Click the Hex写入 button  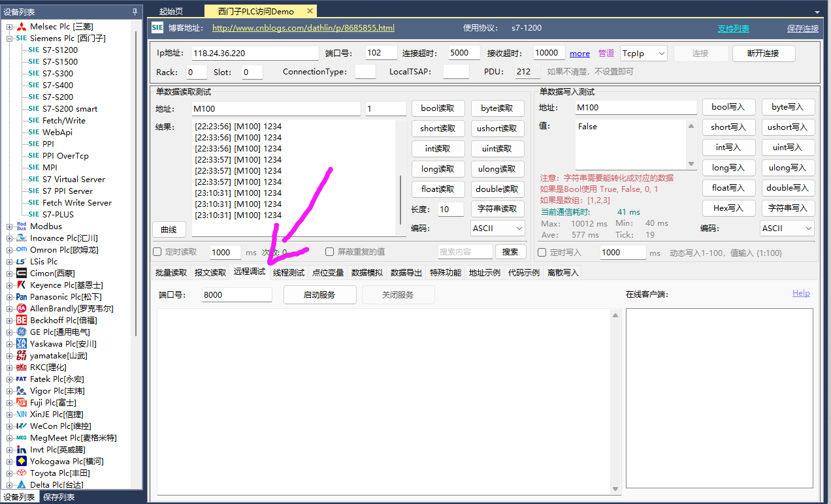point(728,208)
